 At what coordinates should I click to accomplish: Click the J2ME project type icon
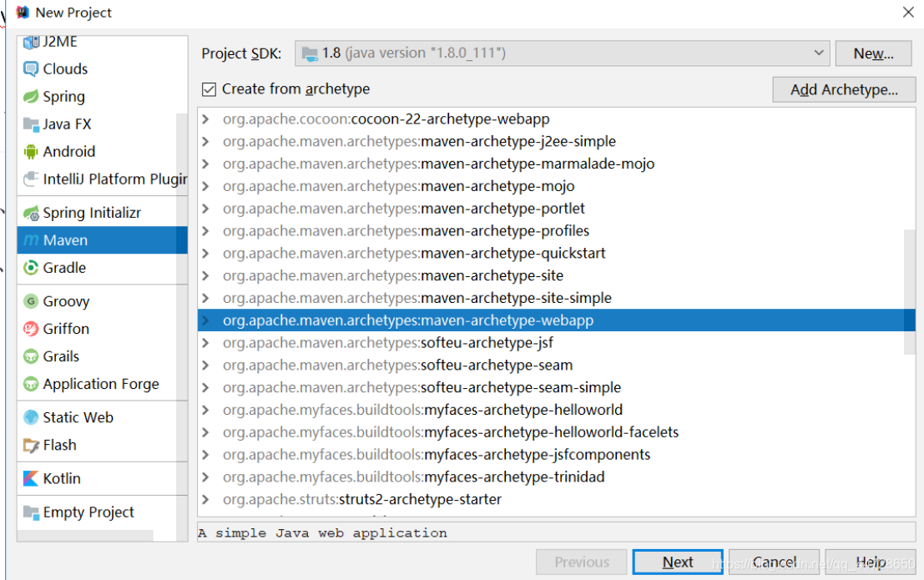[31, 42]
